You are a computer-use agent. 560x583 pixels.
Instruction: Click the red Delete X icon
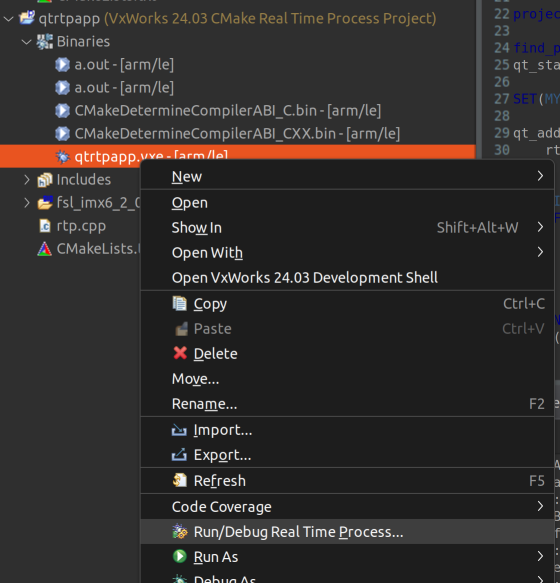pyautogui.click(x=180, y=353)
